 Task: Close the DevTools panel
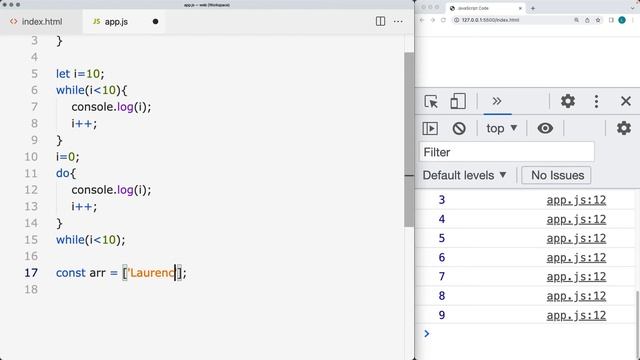(625, 101)
